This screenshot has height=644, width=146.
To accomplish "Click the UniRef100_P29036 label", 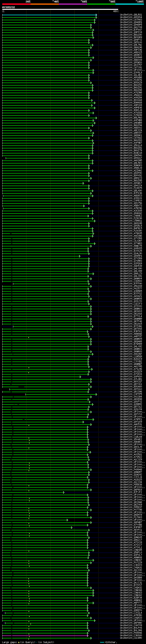I will tap(131, 218).
